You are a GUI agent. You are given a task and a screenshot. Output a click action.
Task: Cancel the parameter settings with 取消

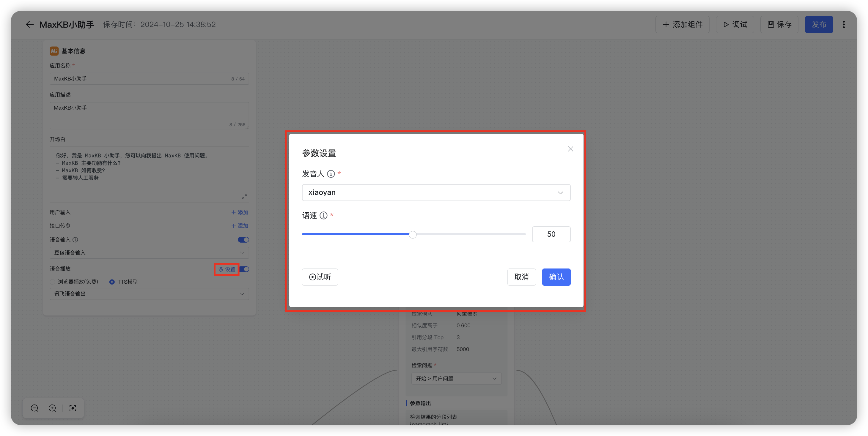pos(521,277)
